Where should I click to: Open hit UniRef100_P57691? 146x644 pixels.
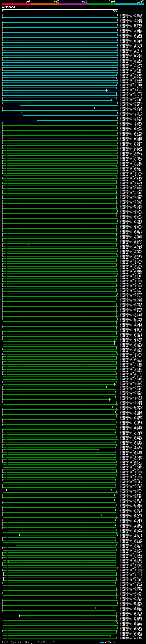(131, 17)
